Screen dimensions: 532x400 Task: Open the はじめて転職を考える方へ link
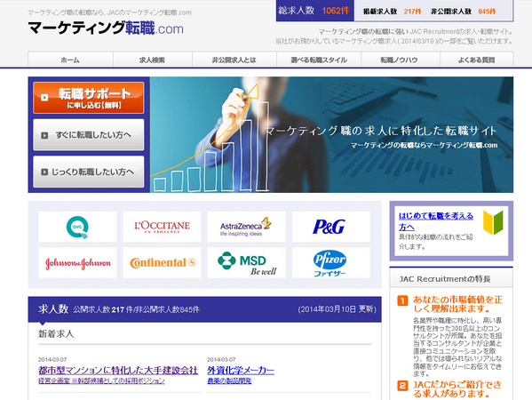pos(436,221)
